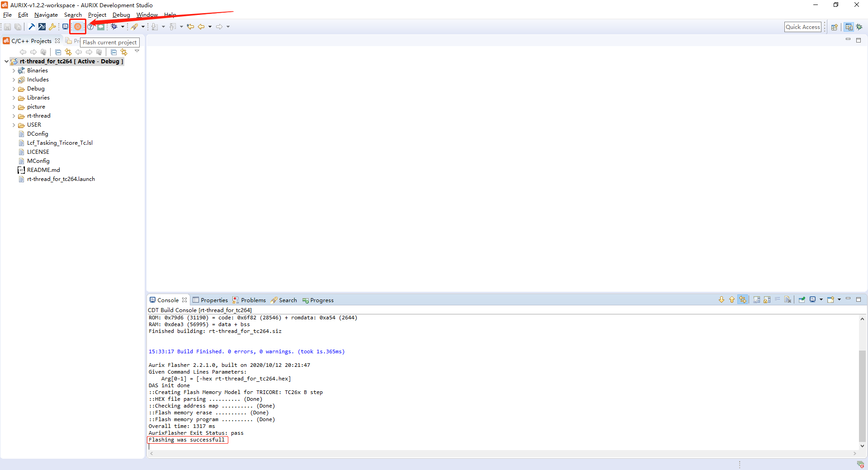Image resolution: width=868 pixels, height=470 pixels.
Task: Click Display Selected Console monitor icon
Action: (x=812, y=299)
